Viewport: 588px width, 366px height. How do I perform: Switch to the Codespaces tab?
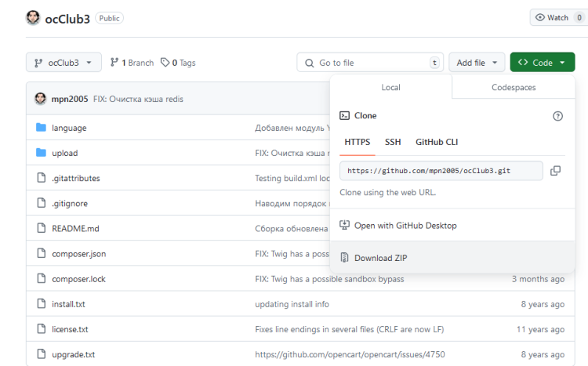[514, 88]
